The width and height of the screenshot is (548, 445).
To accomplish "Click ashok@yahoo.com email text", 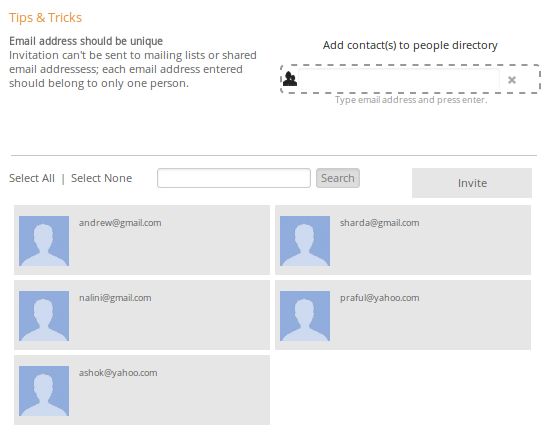I will tap(118, 373).
